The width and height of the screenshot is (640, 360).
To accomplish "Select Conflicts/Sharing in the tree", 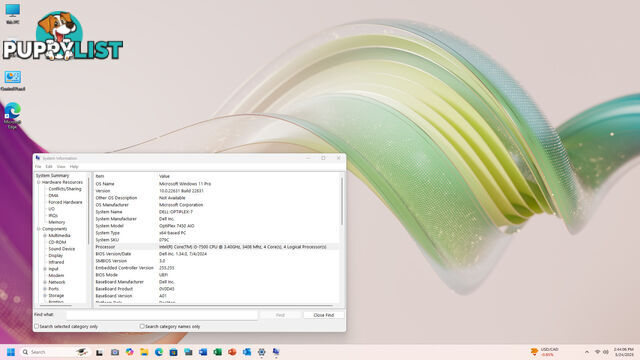I will [65, 189].
